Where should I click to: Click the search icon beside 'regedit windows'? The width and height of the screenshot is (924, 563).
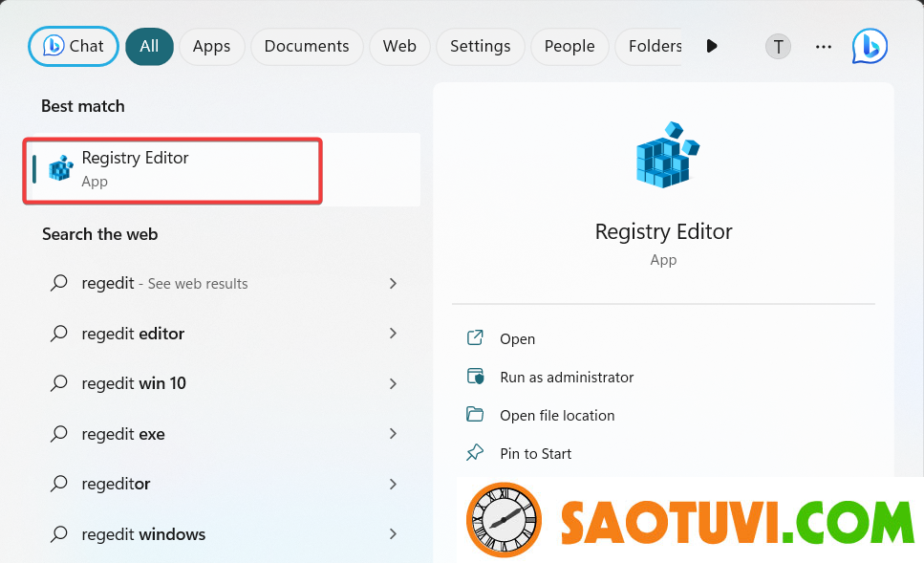(59, 534)
